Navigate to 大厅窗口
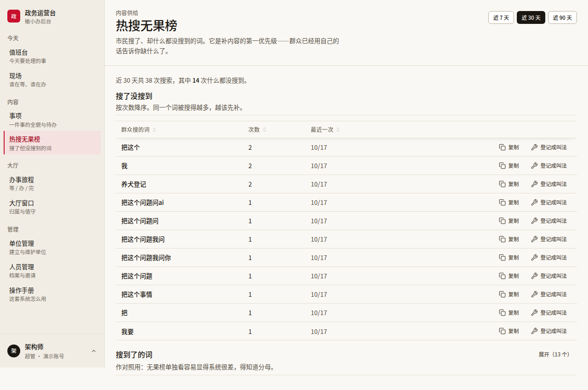This screenshot has width=588, height=390. 52,207
